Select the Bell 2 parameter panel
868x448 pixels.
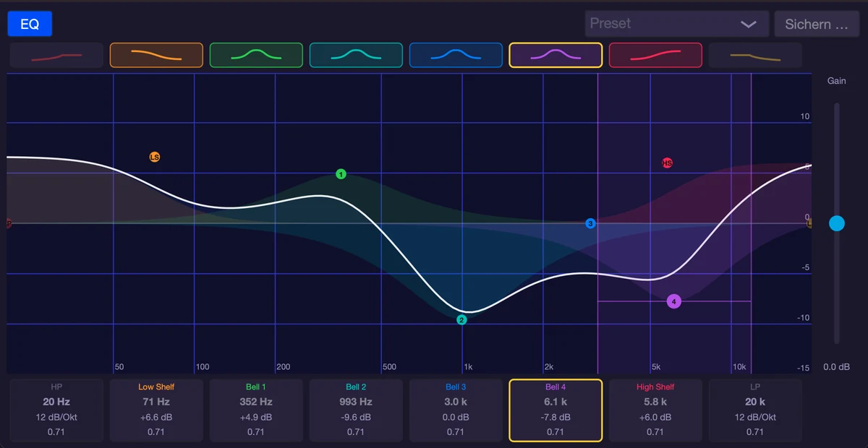click(356, 410)
